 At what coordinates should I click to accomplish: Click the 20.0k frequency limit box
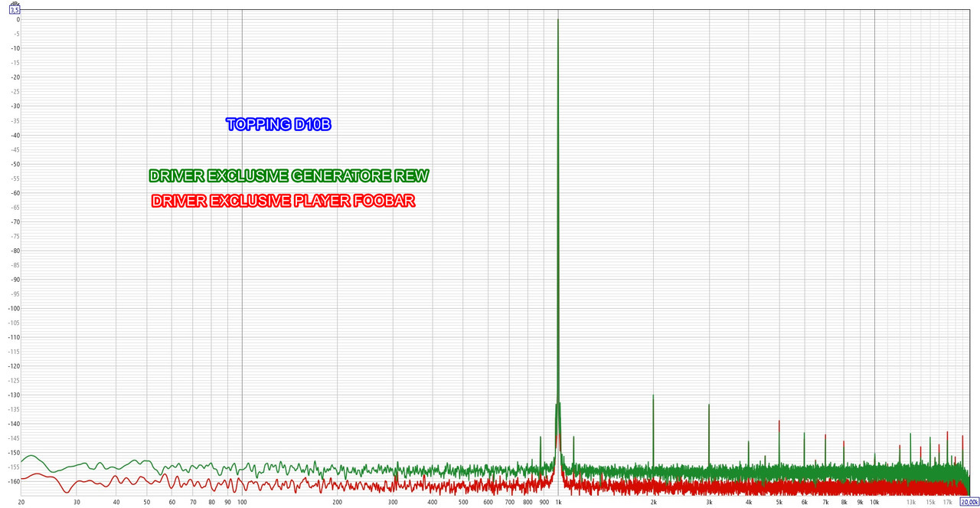coord(969,502)
